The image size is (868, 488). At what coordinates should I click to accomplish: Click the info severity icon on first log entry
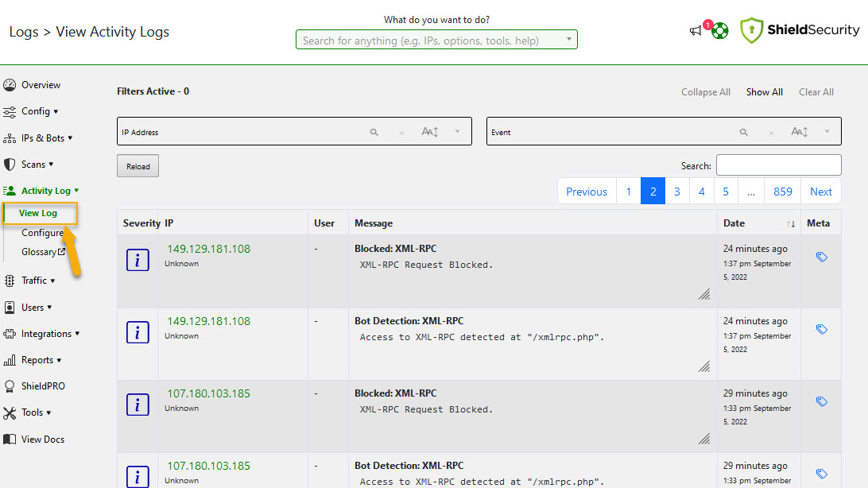(x=138, y=260)
